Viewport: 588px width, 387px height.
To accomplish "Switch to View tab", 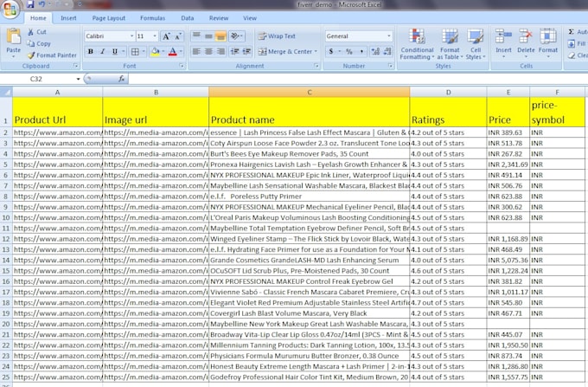I will [x=249, y=18].
